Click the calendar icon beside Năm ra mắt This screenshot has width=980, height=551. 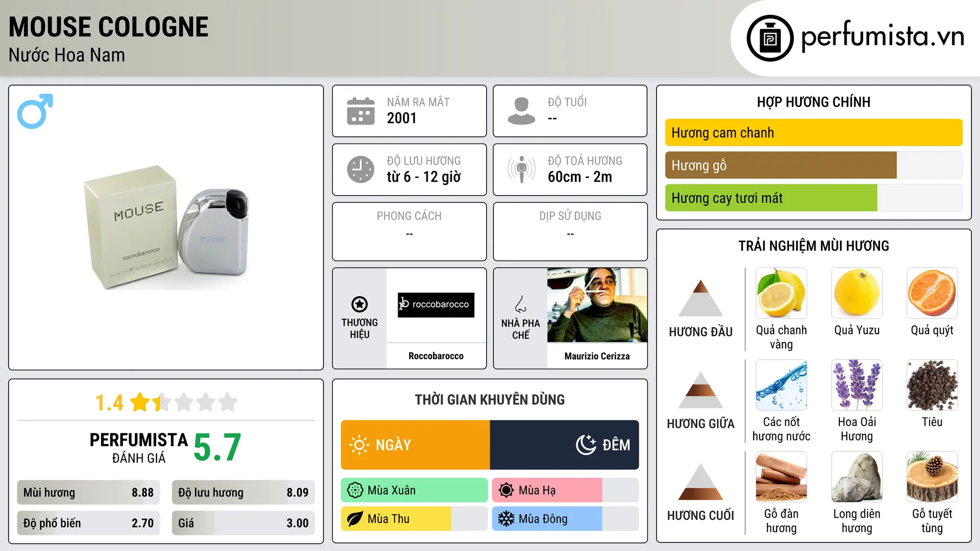coord(361,111)
